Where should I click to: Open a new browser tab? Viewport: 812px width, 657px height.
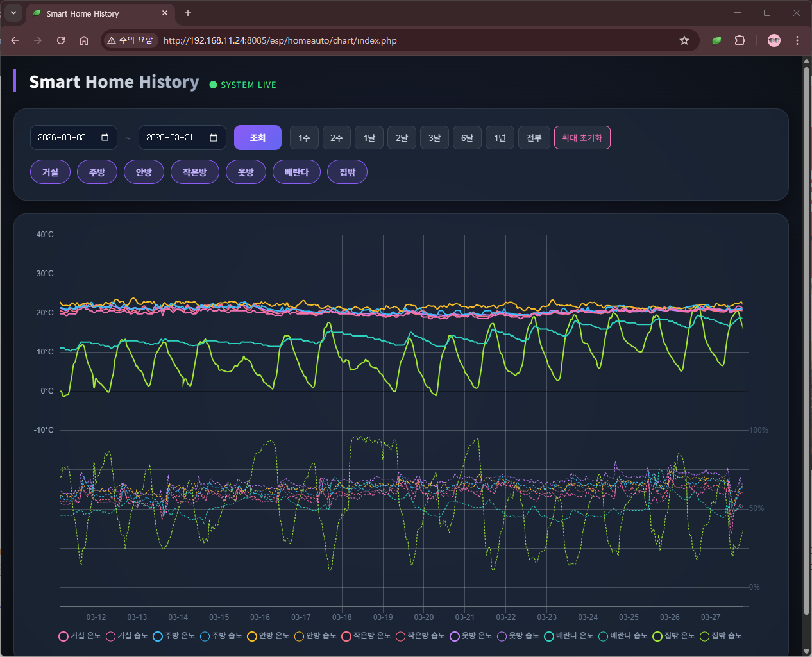click(x=188, y=13)
